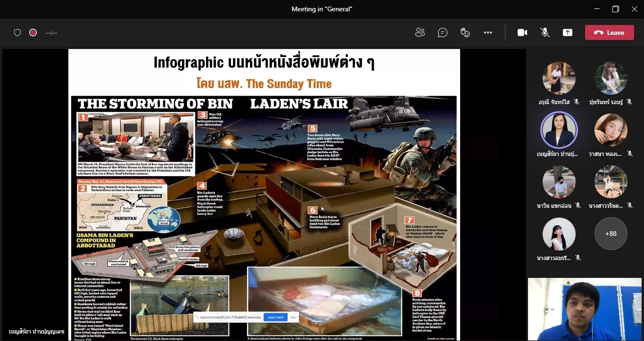Expand the +88 more participants bubble
Image resolution: width=644 pixels, height=341 pixels.
click(611, 234)
